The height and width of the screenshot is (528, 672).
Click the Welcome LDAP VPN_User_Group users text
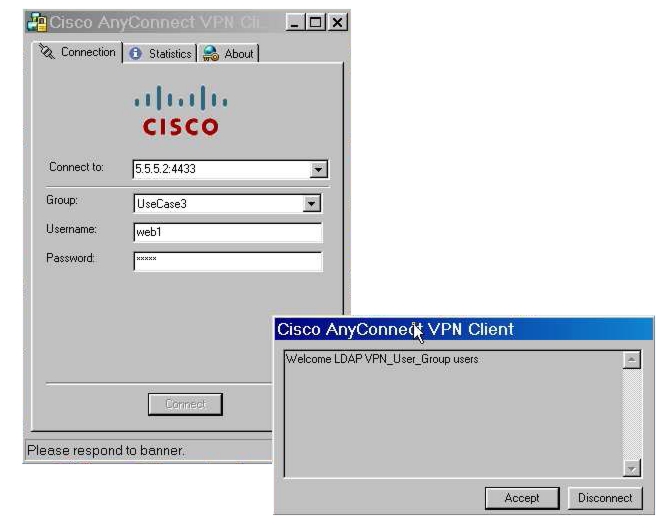point(382,359)
